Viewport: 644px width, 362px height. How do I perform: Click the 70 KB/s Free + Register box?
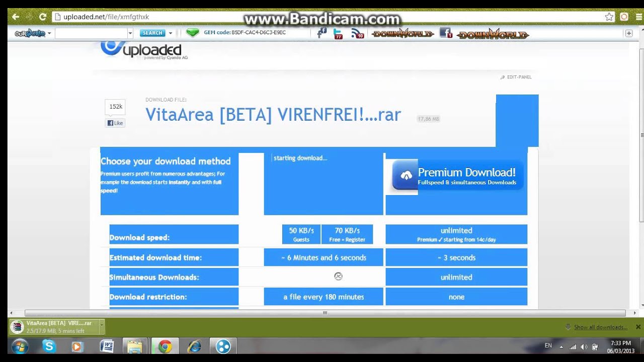(347, 234)
